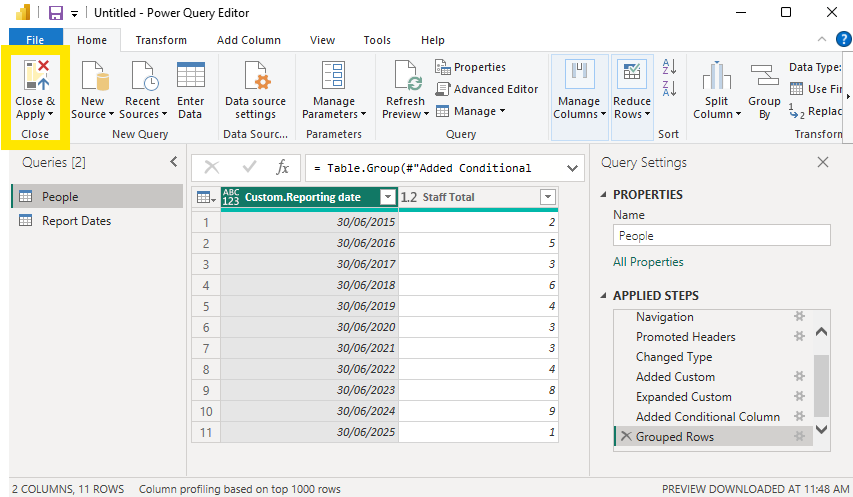
Task: Click the ABC123 data type icon
Action: 231,197
